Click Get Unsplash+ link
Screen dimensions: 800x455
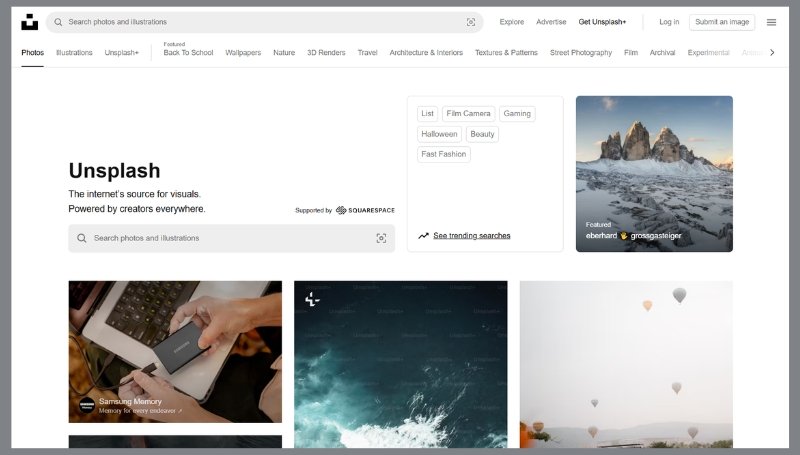click(602, 22)
